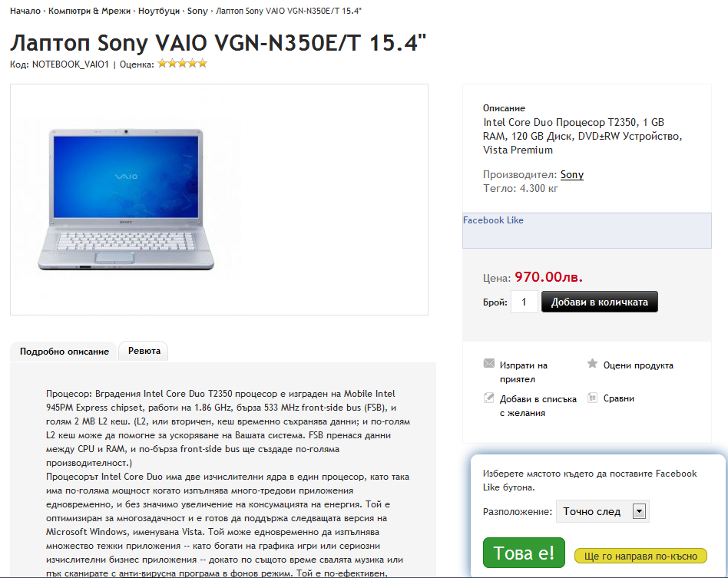Select the Точно след combo box
The width and height of the screenshot is (728, 578).
pyautogui.click(x=602, y=512)
